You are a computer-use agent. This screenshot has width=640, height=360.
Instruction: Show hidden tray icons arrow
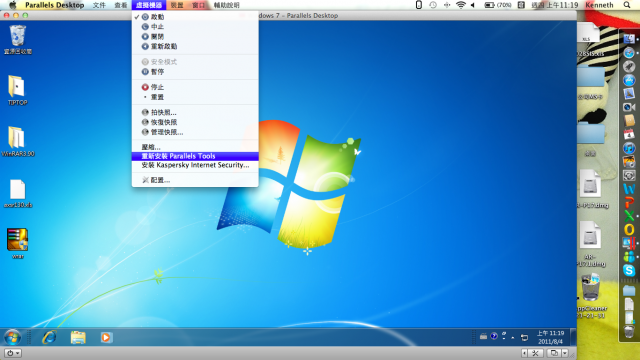click(x=513, y=338)
